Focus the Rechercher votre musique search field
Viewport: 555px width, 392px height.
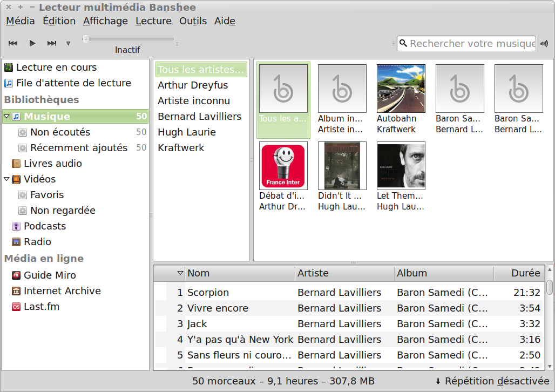[x=466, y=44]
